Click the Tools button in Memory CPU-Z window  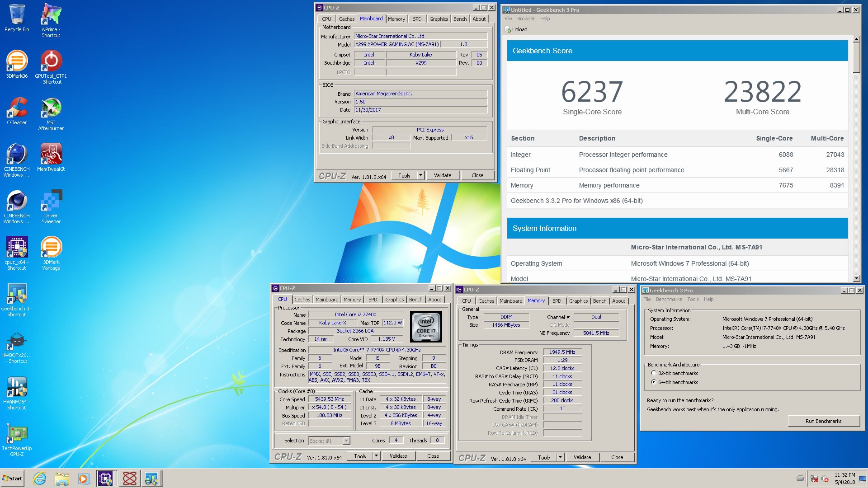(x=544, y=457)
